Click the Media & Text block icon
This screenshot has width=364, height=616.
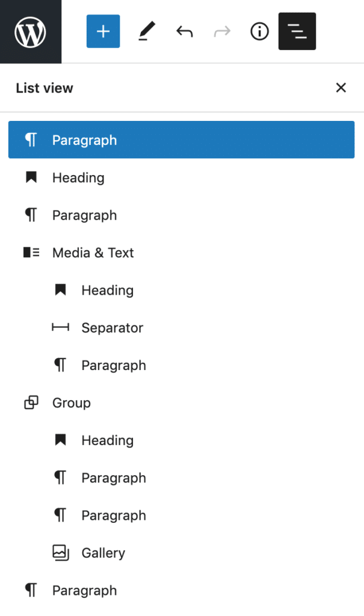[x=31, y=253]
